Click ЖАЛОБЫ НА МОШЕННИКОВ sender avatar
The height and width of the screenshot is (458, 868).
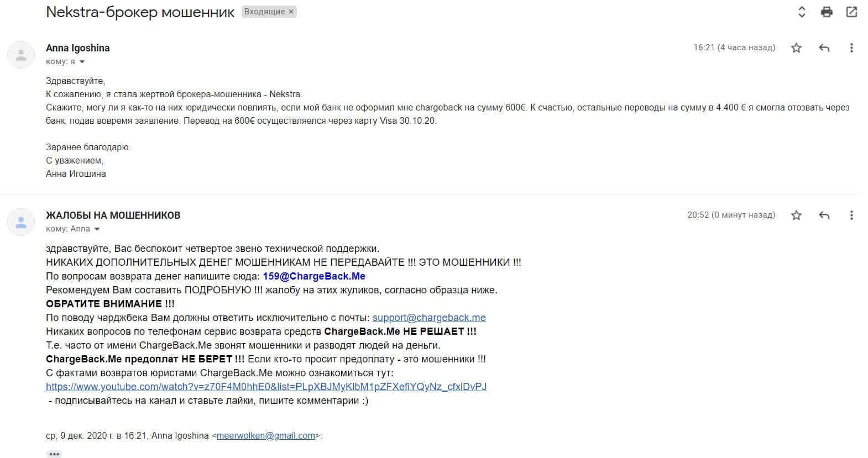[x=21, y=222]
